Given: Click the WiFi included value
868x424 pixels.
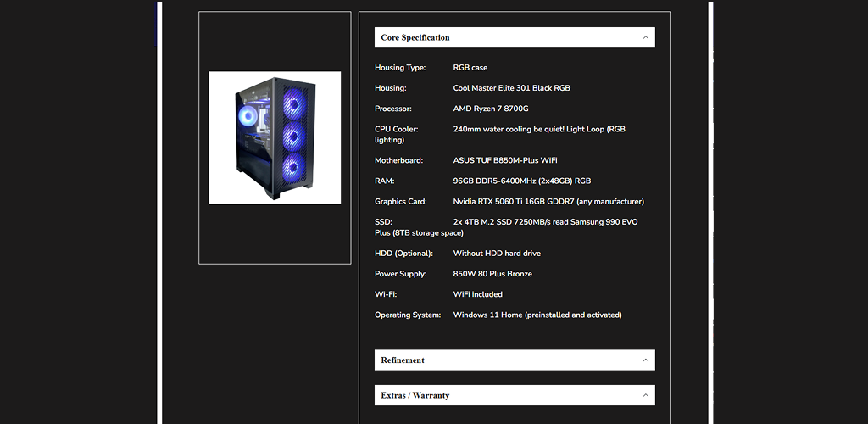Looking at the screenshot, I should 477,294.
